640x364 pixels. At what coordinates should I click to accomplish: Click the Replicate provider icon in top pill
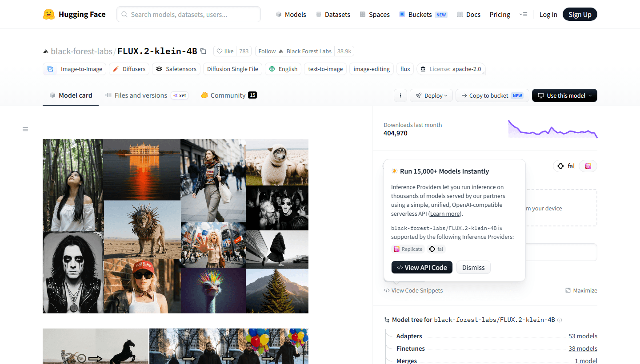point(588,166)
